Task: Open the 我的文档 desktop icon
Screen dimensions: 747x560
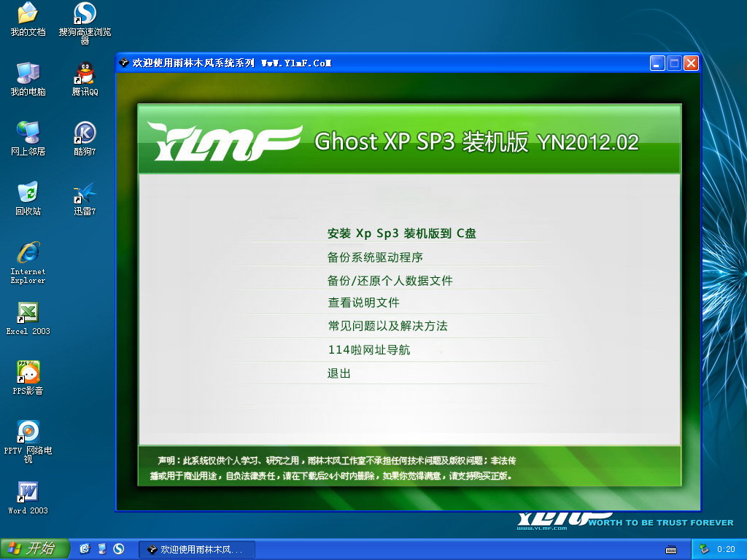Action: (x=28, y=19)
